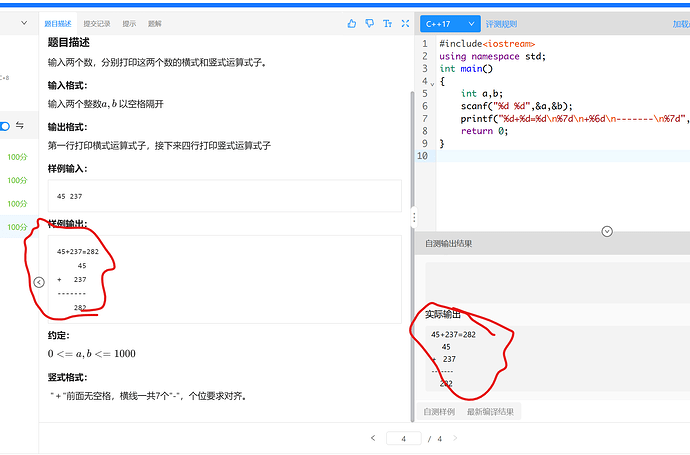Toggle fullscreen for the problem panel

[x=405, y=24]
